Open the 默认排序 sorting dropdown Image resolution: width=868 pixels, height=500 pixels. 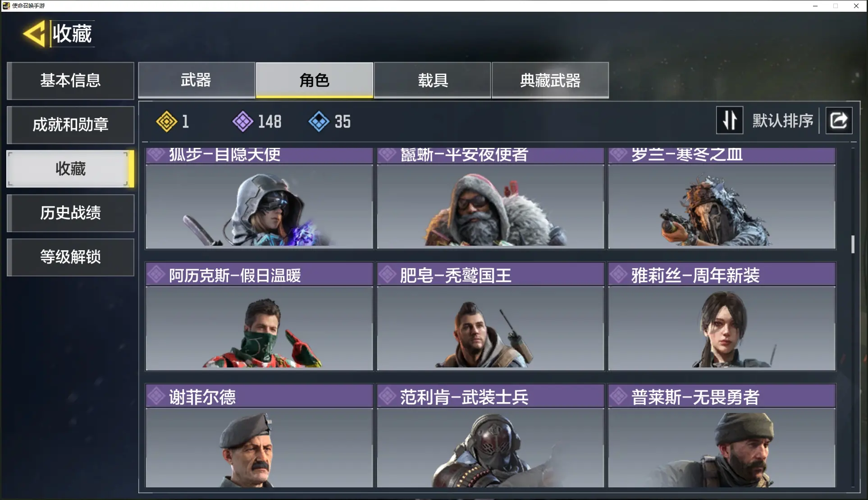[783, 120]
